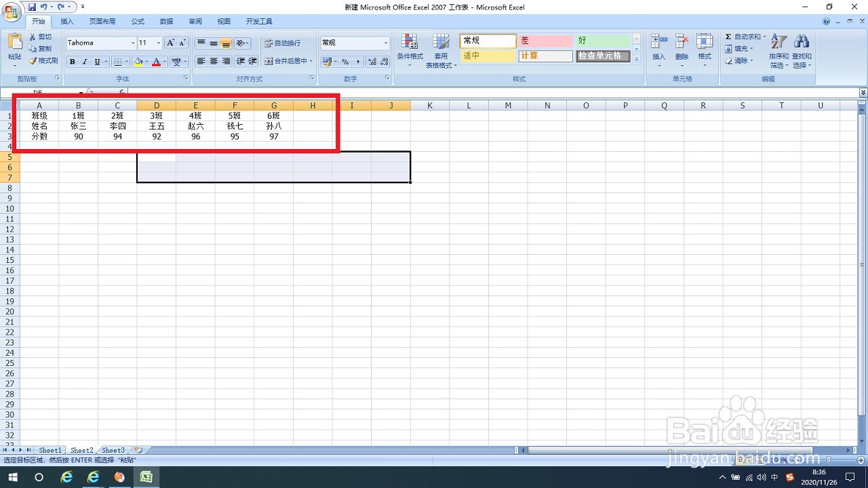Click the Cut (剪切) button
This screenshot has width=868, height=488.
point(41,37)
